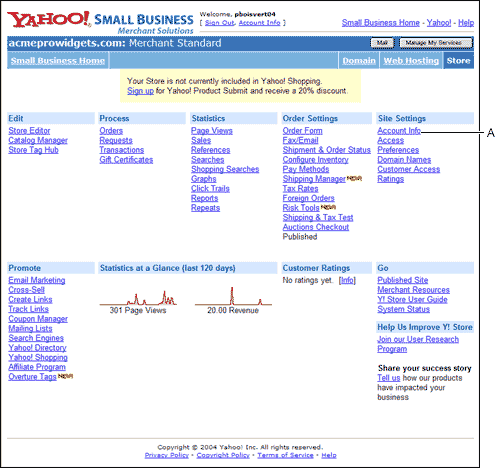500x468 pixels.
Task: Open footer Copyright Policy link
Action: [x=223, y=455]
